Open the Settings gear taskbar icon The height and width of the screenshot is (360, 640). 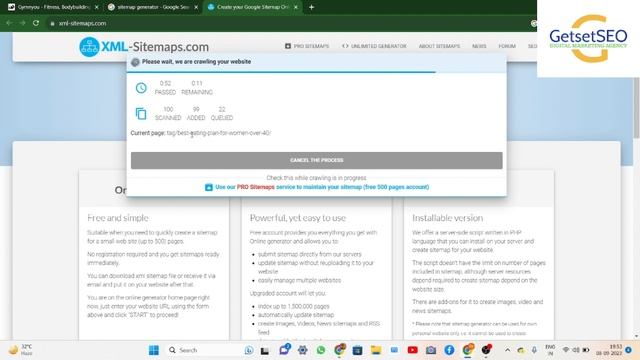[x=302, y=350]
